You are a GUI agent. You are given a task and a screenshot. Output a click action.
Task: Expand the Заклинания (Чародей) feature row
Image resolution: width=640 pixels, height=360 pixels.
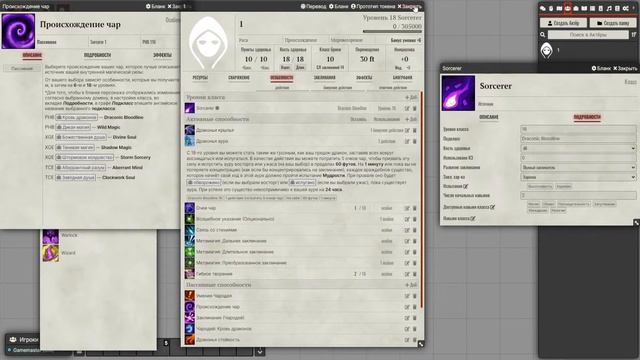point(220,318)
